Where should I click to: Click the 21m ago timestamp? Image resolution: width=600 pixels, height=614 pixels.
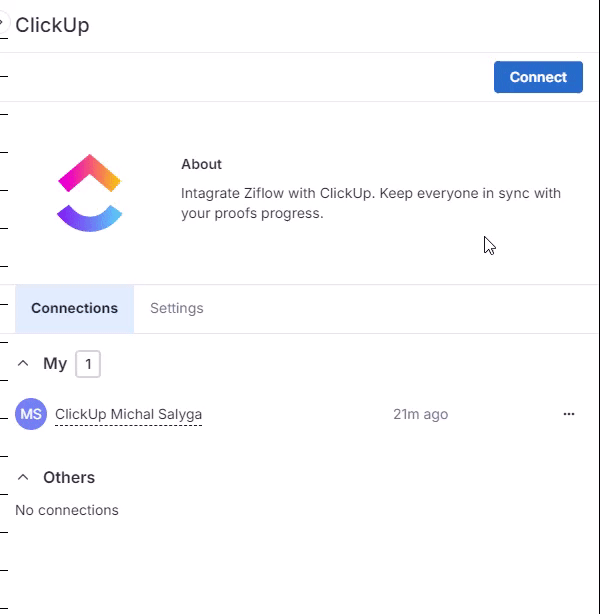420,414
